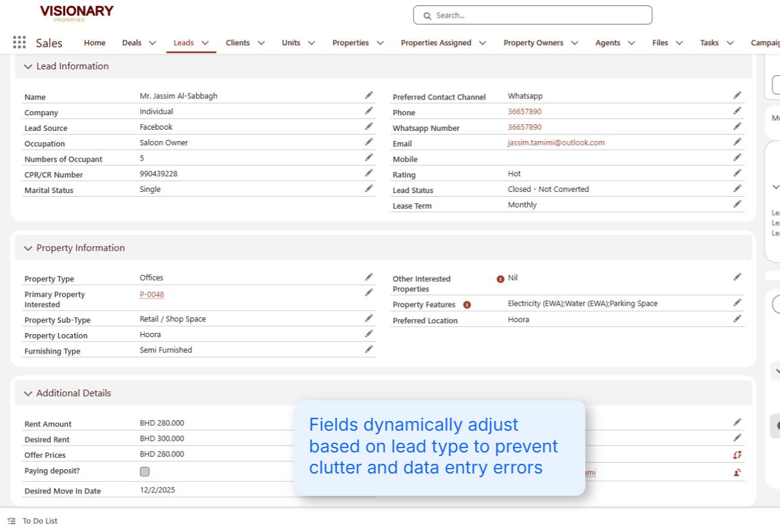Select the refresh icon beside Offer Prices
The height and width of the screenshot is (532, 780).
[737, 454]
